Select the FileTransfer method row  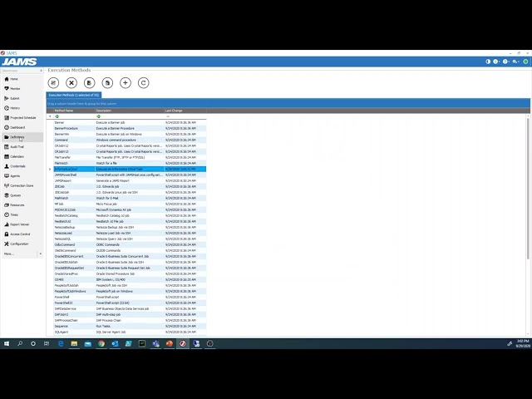[130, 157]
